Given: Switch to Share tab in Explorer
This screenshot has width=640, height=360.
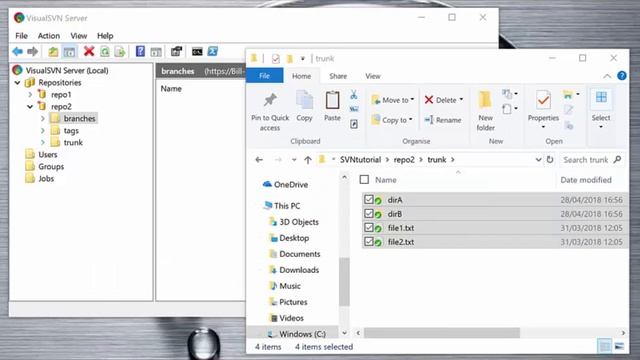Looking at the screenshot, I should pyautogui.click(x=338, y=76).
